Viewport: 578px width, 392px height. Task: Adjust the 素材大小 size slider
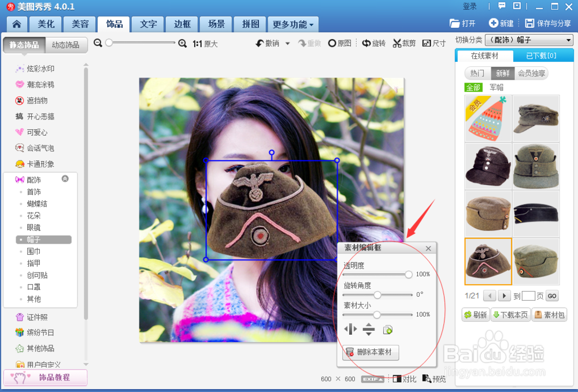(x=377, y=315)
